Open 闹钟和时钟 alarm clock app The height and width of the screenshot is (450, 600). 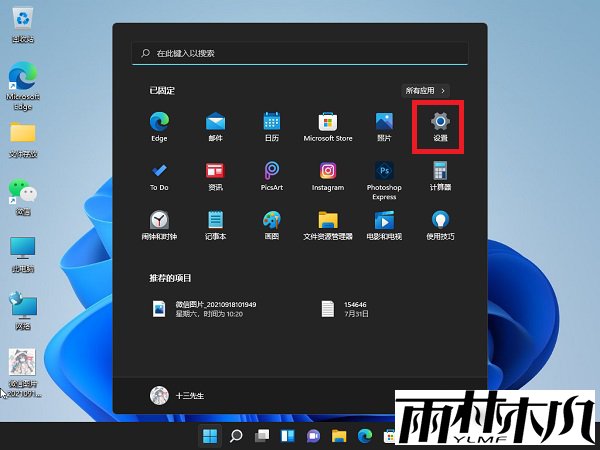tap(159, 225)
